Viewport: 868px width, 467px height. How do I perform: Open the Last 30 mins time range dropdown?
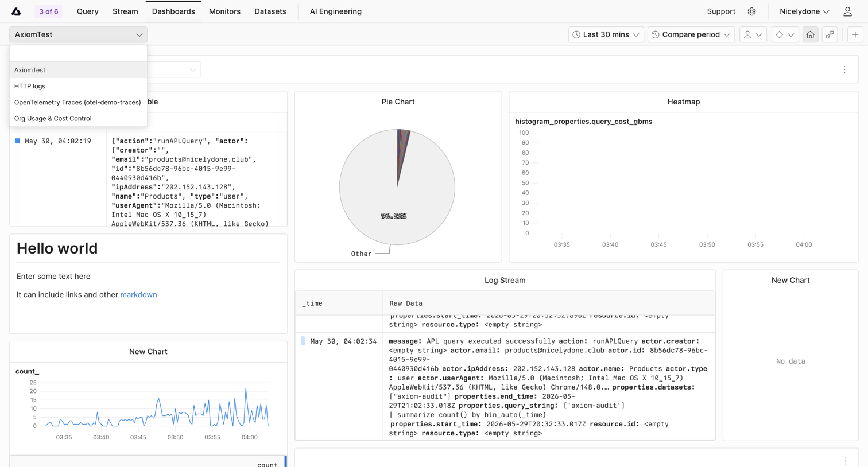pyautogui.click(x=606, y=34)
